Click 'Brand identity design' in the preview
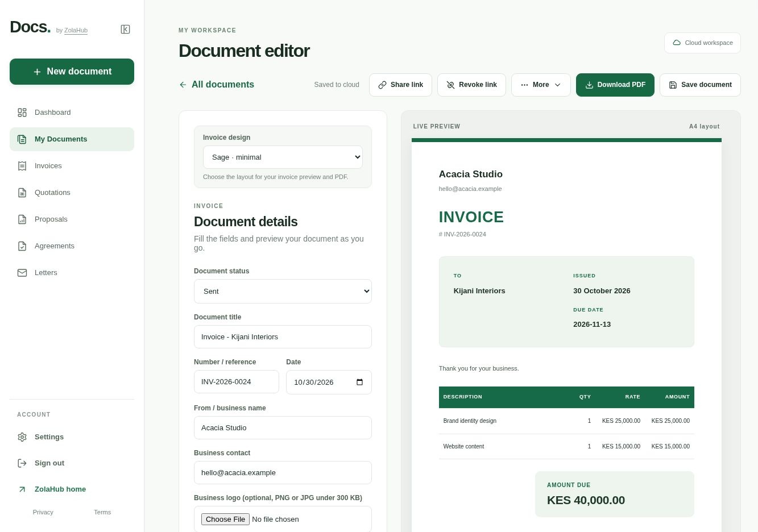 point(470,421)
